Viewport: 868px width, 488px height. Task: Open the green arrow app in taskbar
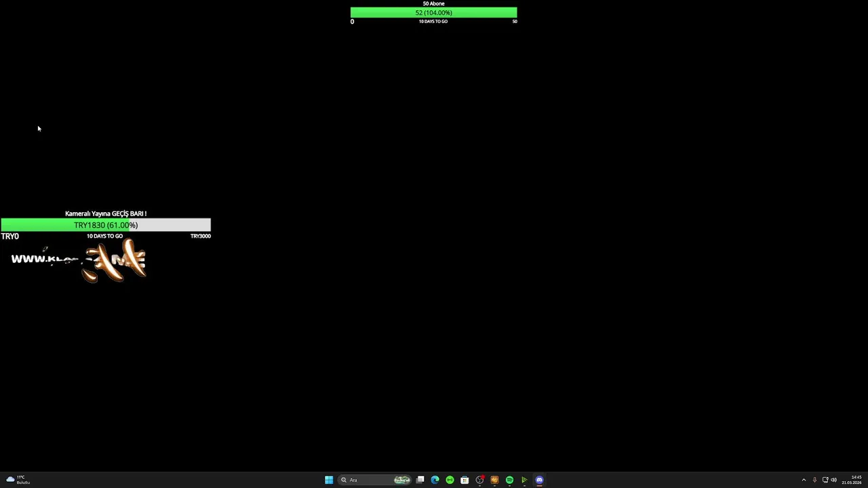click(524, 480)
